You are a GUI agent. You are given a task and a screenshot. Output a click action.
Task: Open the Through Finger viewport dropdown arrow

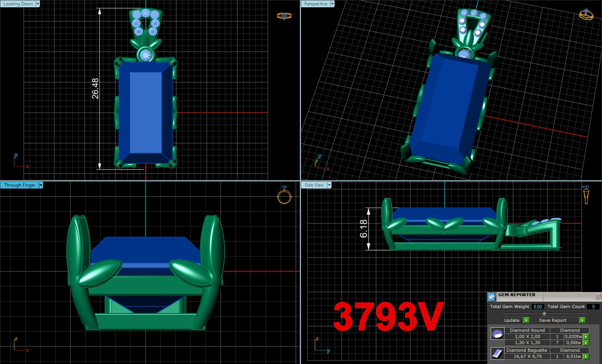pyautogui.click(x=41, y=185)
